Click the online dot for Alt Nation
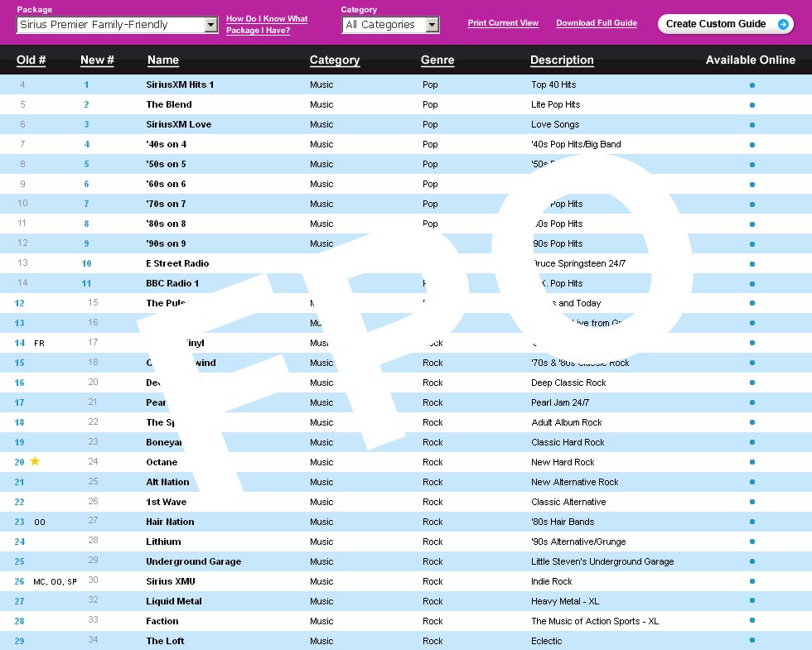Image resolution: width=812 pixels, height=650 pixels. [x=752, y=482]
